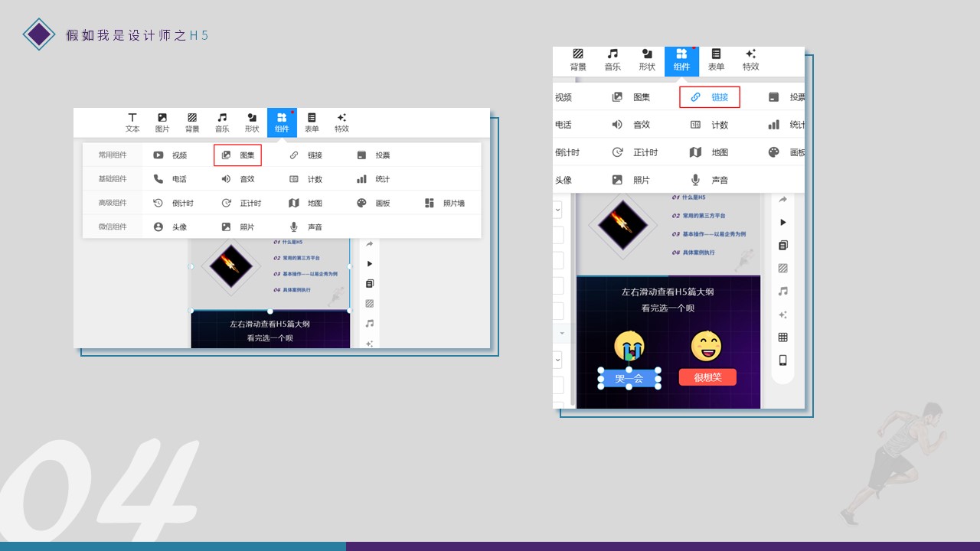Insert 照片 photo component in left screenshot
Screen dimensions: 980x551
238,227
